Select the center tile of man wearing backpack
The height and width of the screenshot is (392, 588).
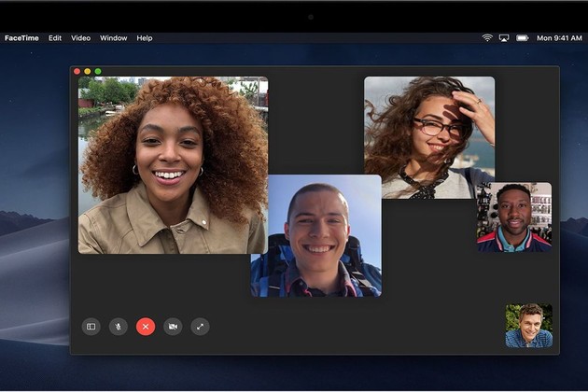click(315, 235)
